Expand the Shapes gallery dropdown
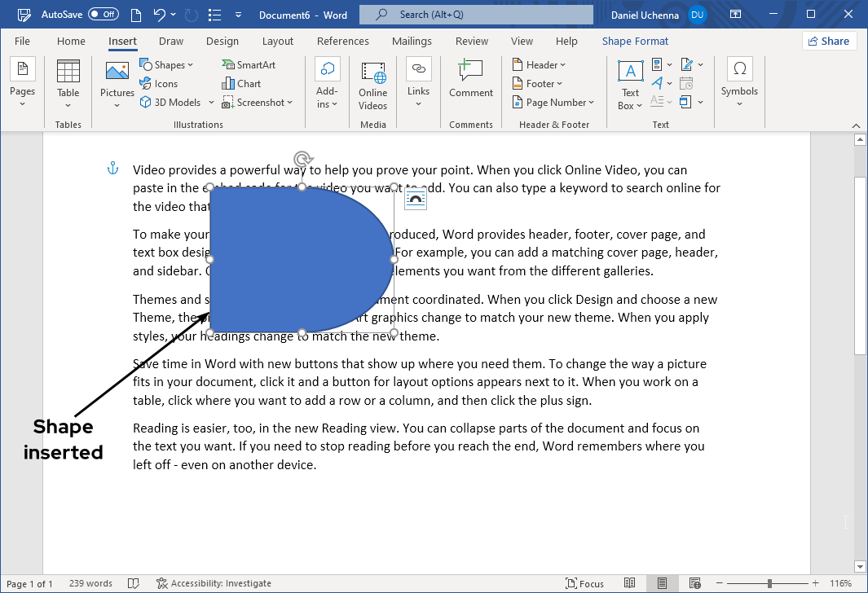The width and height of the screenshot is (868, 593). (192, 64)
